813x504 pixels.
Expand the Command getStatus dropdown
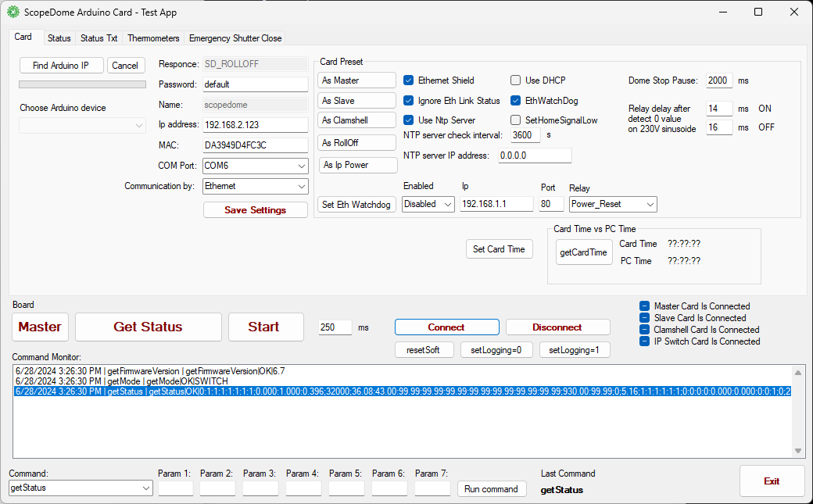click(81, 488)
